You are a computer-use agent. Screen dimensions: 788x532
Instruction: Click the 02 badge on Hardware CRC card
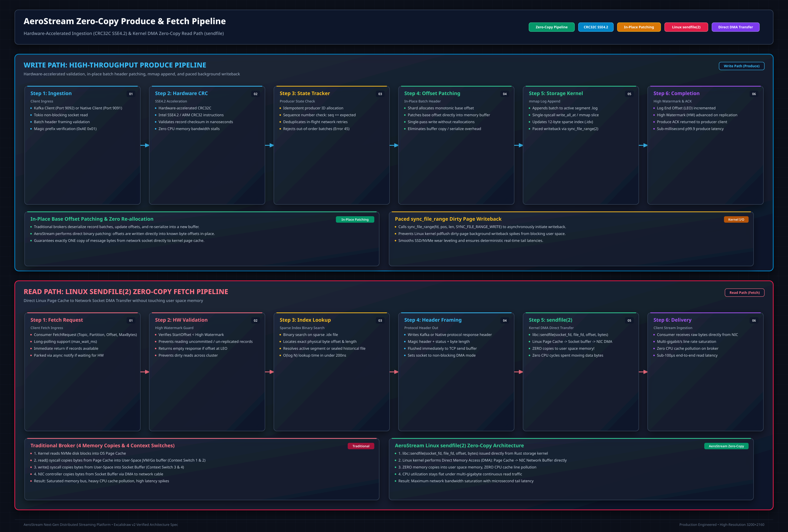255,94
